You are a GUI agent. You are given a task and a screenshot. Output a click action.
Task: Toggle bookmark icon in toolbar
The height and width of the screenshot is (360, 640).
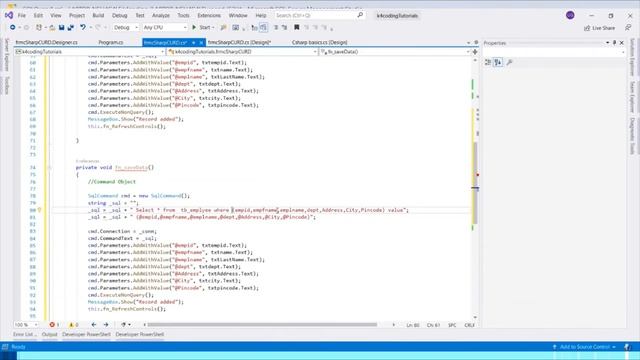(297, 27)
